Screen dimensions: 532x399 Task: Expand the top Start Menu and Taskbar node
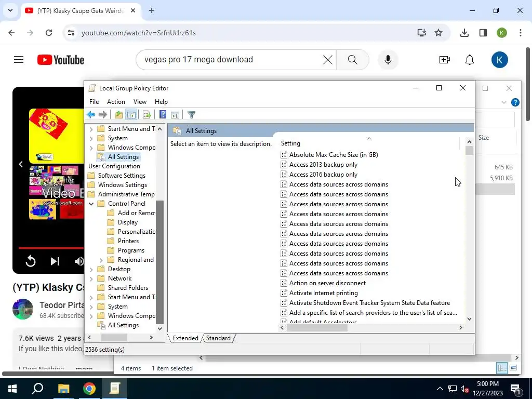pos(91,129)
